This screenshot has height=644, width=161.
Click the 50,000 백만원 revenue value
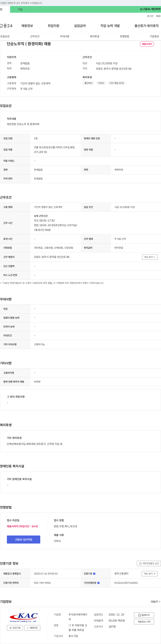pyautogui.click(x=117, y=621)
